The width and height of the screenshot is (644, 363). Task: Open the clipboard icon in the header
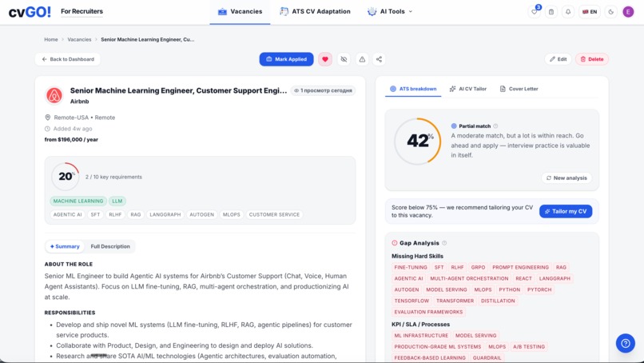click(551, 12)
